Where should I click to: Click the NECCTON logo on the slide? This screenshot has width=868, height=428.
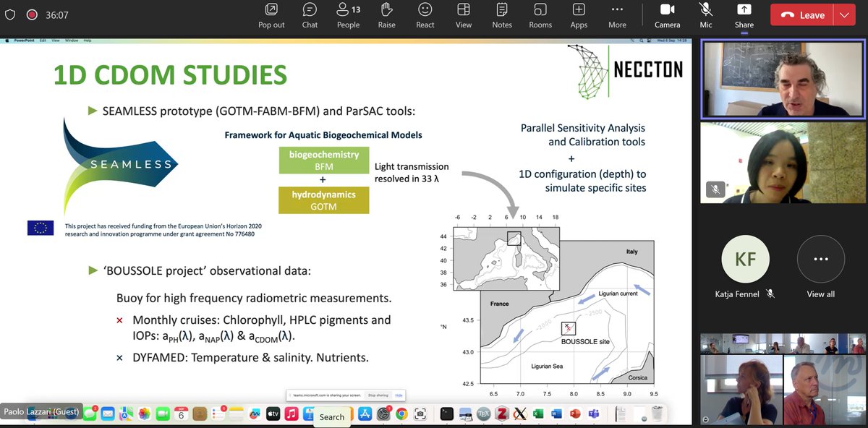[626, 70]
